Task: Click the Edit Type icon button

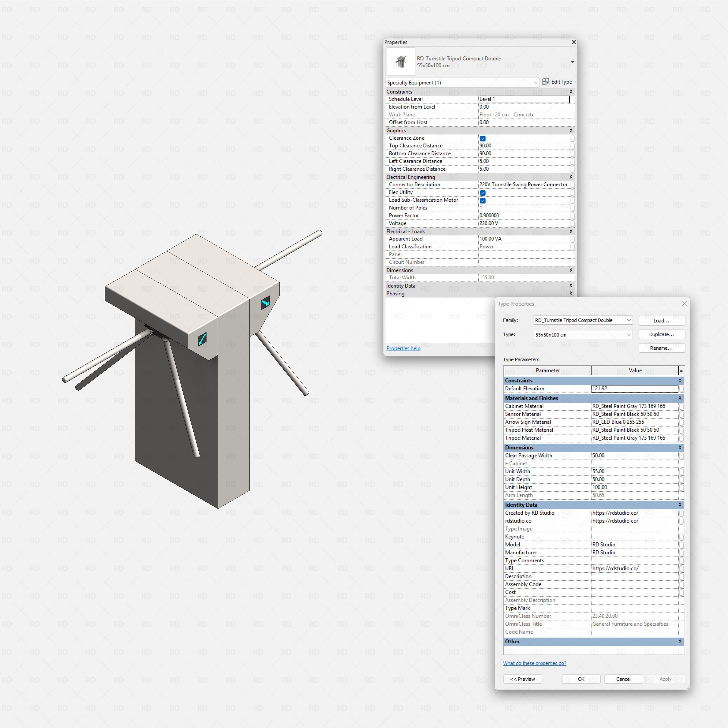Action: (557, 82)
